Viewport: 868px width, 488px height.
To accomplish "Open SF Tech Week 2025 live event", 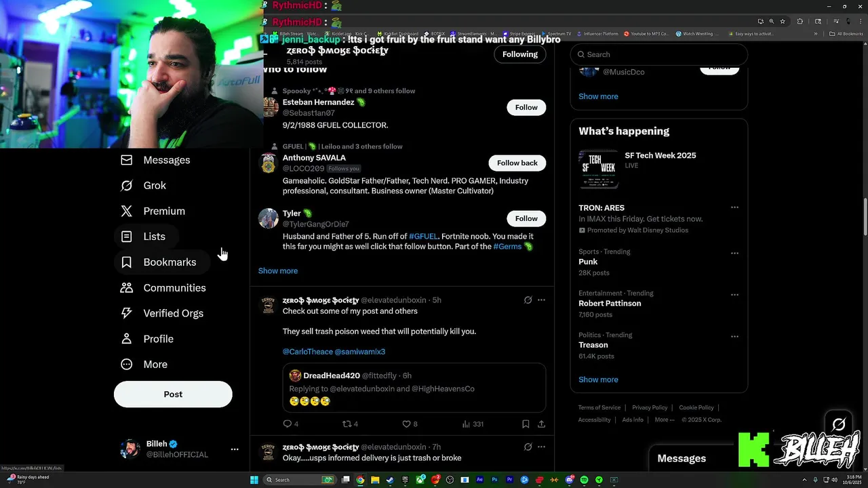I will tap(659, 169).
